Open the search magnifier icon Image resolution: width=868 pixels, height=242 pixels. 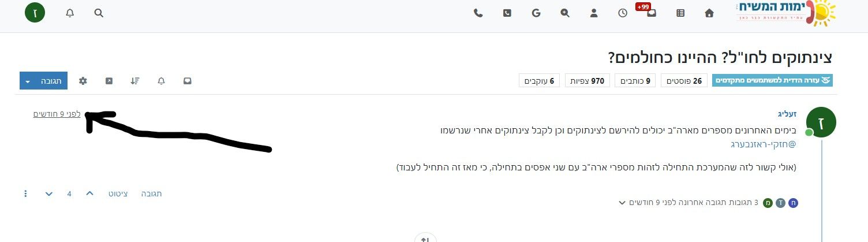[99, 13]
